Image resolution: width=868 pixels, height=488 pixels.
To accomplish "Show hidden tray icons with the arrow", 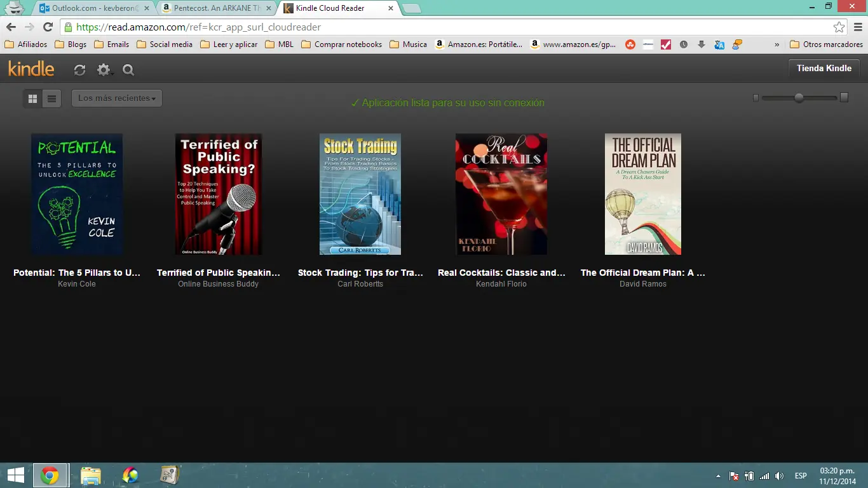I will click(718, 476).
